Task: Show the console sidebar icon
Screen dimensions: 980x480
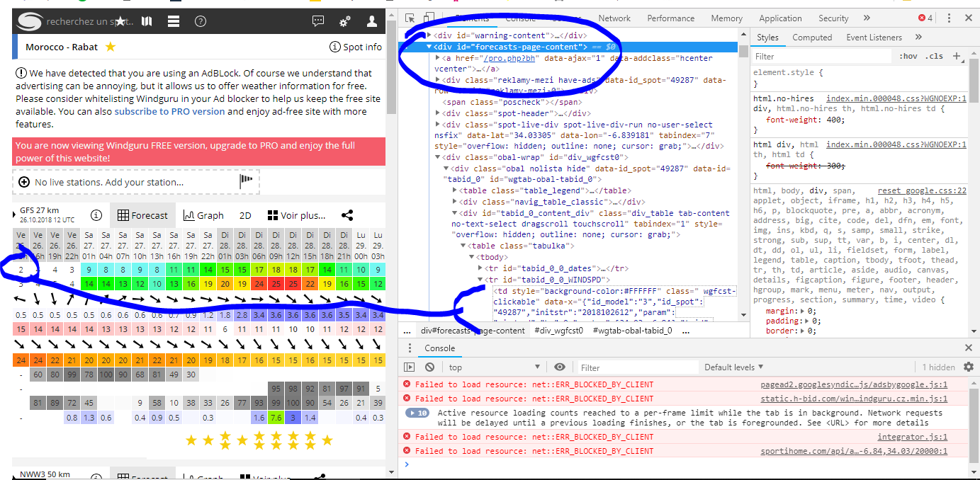Action: pos(410,367)
